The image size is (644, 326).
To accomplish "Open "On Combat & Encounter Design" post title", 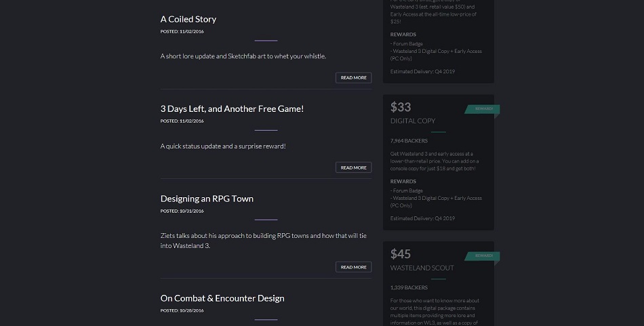I will coord(222,298).
